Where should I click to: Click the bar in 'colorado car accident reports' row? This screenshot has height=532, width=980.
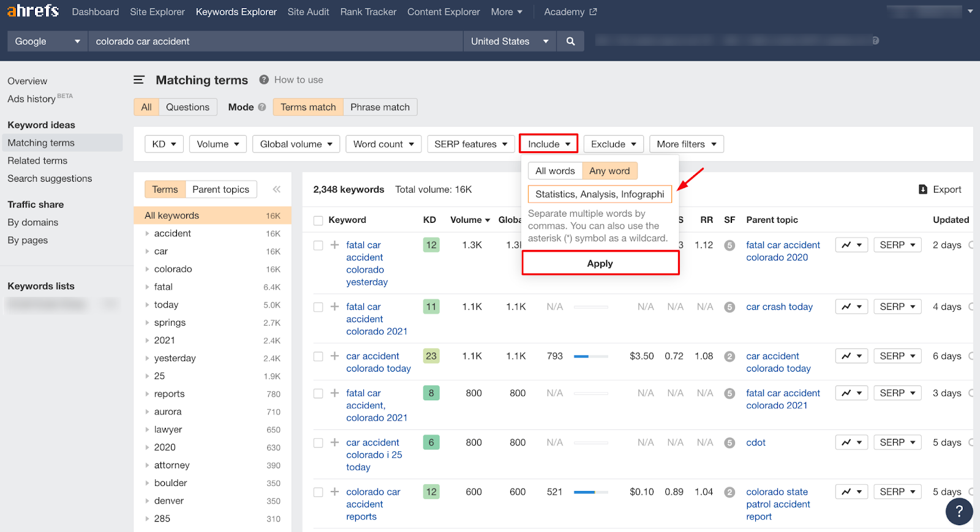590,492
